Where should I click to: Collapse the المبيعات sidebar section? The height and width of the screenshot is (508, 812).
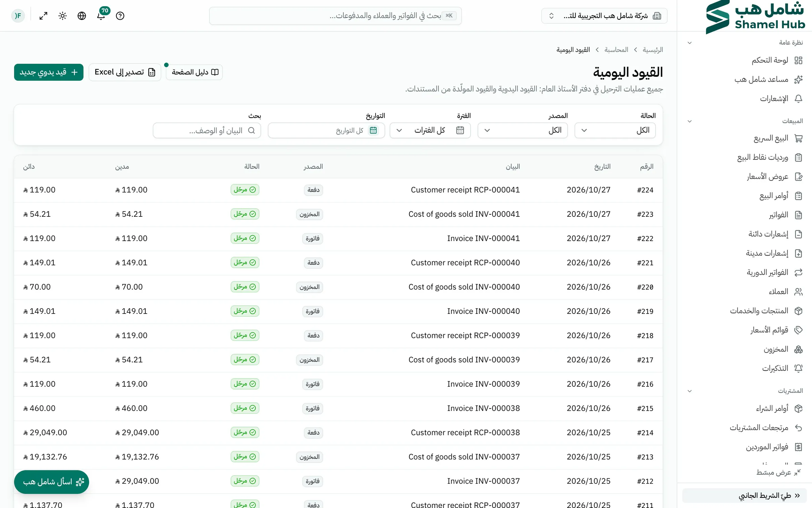[690, 121]
